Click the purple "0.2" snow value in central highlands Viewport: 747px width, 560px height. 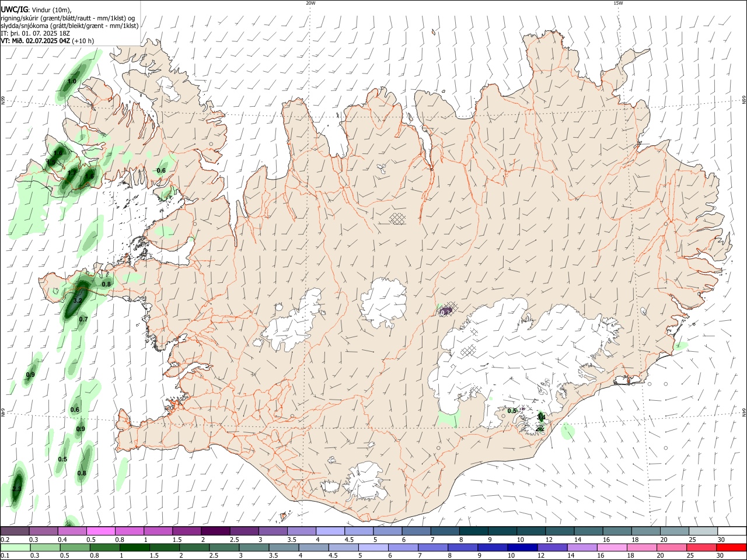point(445,312)
